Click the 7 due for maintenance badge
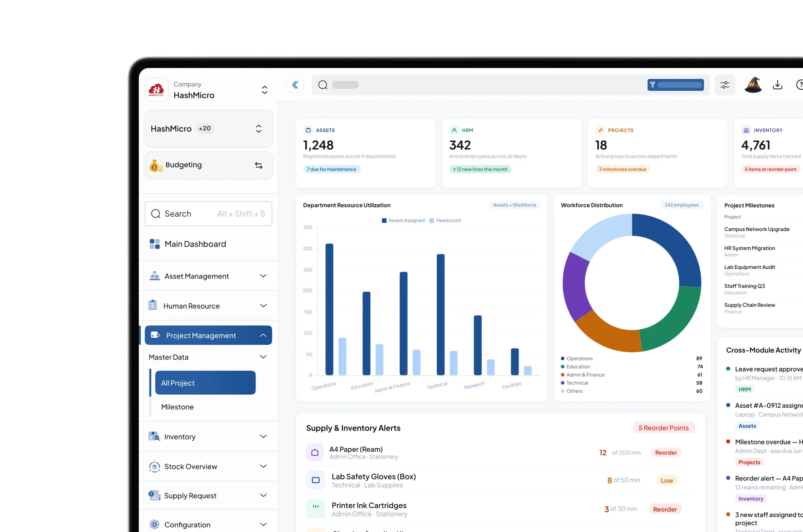 [331, 169]
